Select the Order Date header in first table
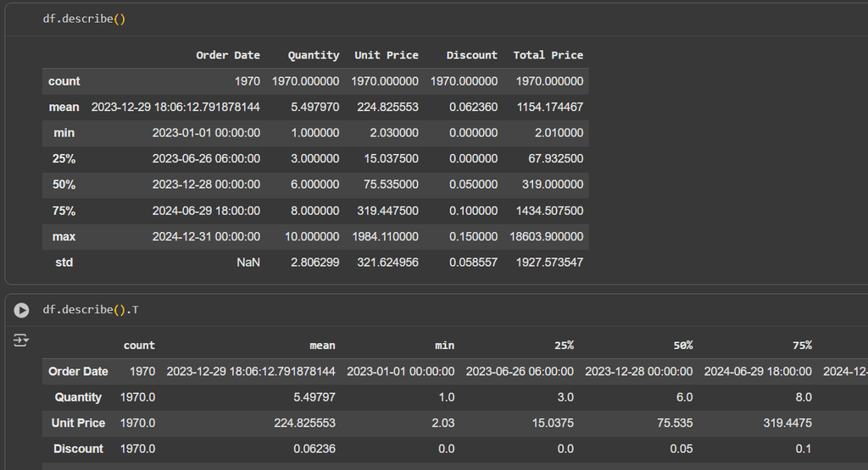The width and height of the screenshot is (868, 470). pyautogui.click(x=227, y=55)
